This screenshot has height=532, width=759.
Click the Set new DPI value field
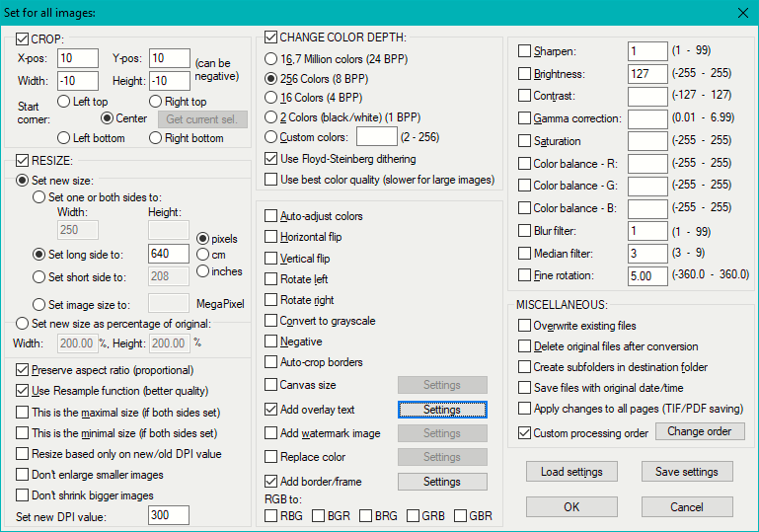(168, 515)
